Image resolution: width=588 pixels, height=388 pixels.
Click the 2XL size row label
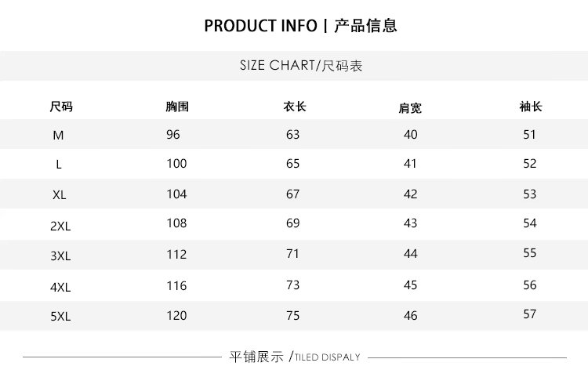(60, 226)
